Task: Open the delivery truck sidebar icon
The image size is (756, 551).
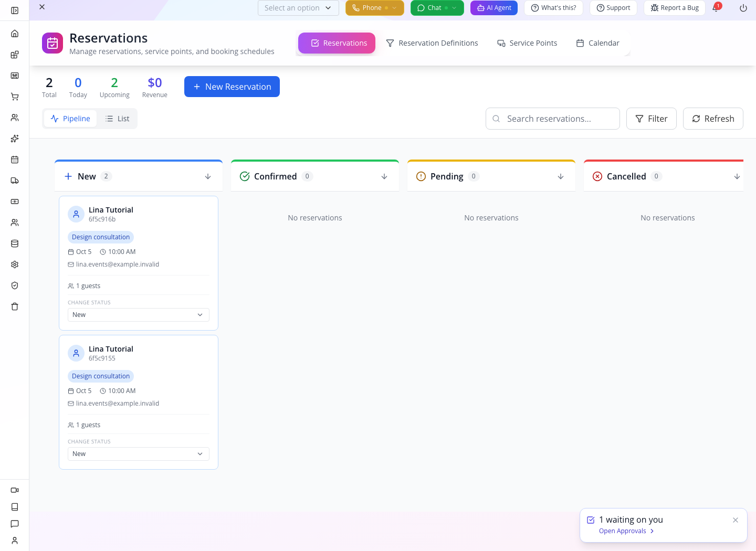Action: point(15,181)
